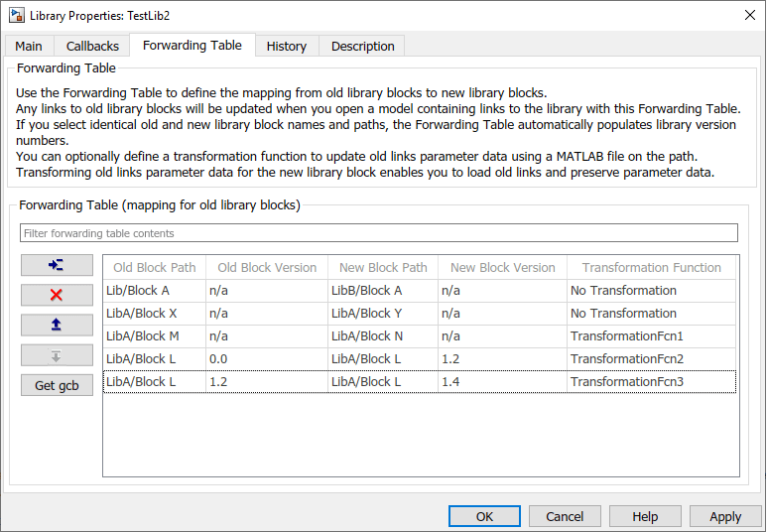The image size is (767, 532).
Task: Open Help for the dialog
Action: tap(645, 516)
